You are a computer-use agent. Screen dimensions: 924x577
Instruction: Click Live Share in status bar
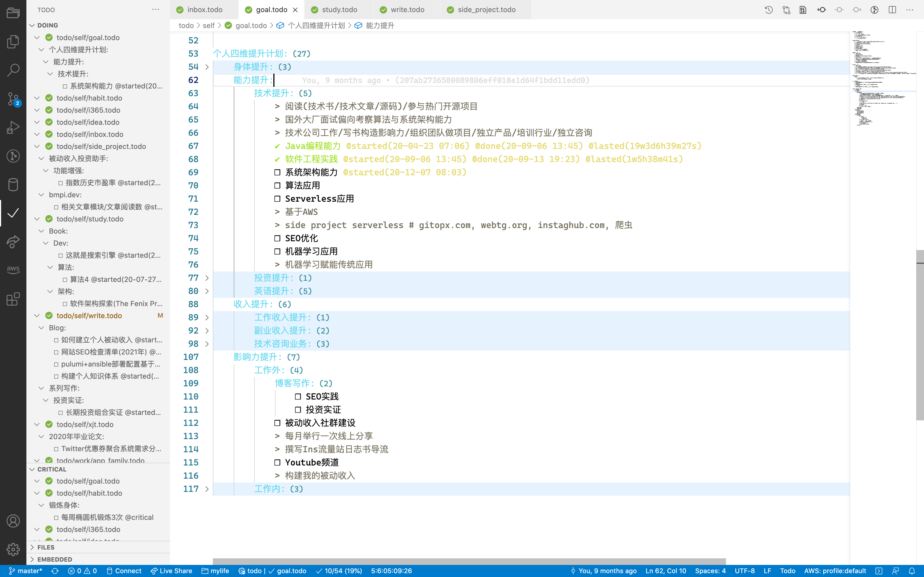pyautogui.click(x=171, y=571)
